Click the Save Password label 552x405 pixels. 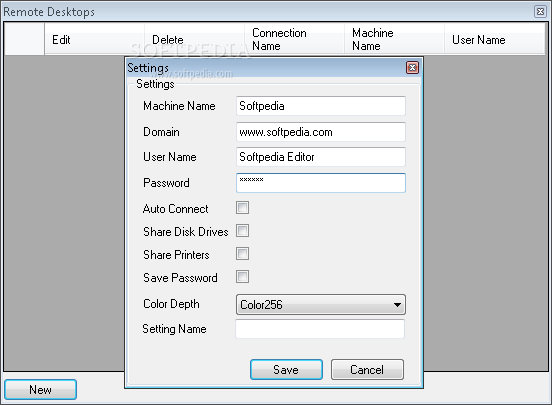click(x=180, y=278)
